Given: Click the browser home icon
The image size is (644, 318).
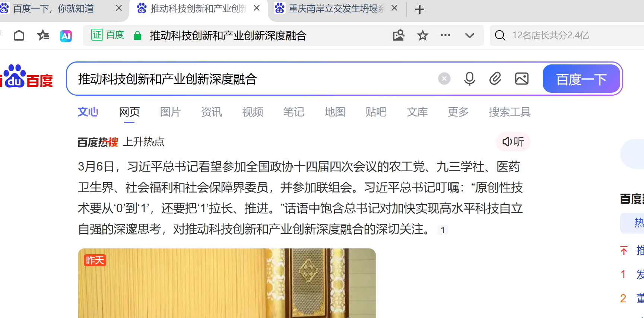Looking at the screenshot, I should (x=19, y=35).
